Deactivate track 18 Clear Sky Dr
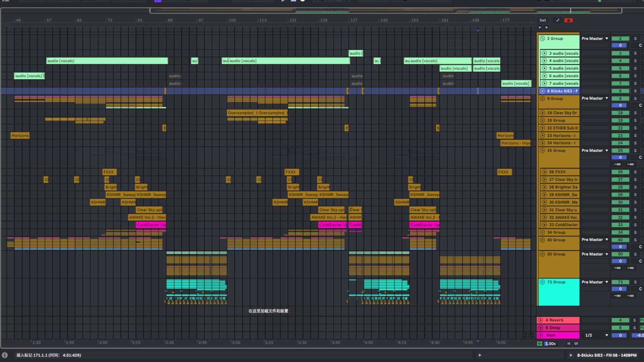Image resolution: width=644 pixels, height=362 pixels. pos(620,113)
